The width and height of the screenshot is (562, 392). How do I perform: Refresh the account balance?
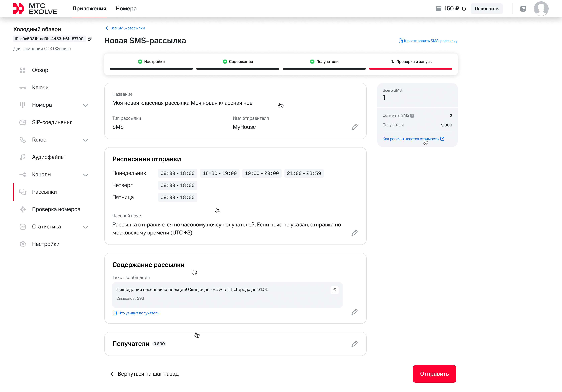[x=464, y=9]
